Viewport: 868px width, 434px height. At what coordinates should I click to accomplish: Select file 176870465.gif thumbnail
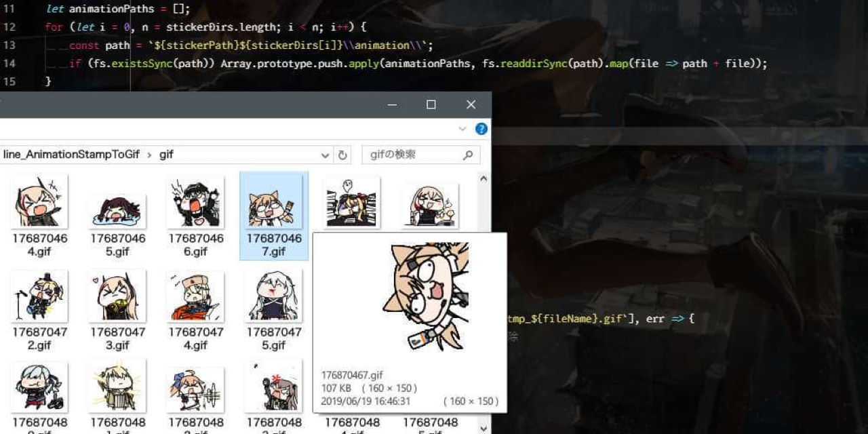(118, 210)
